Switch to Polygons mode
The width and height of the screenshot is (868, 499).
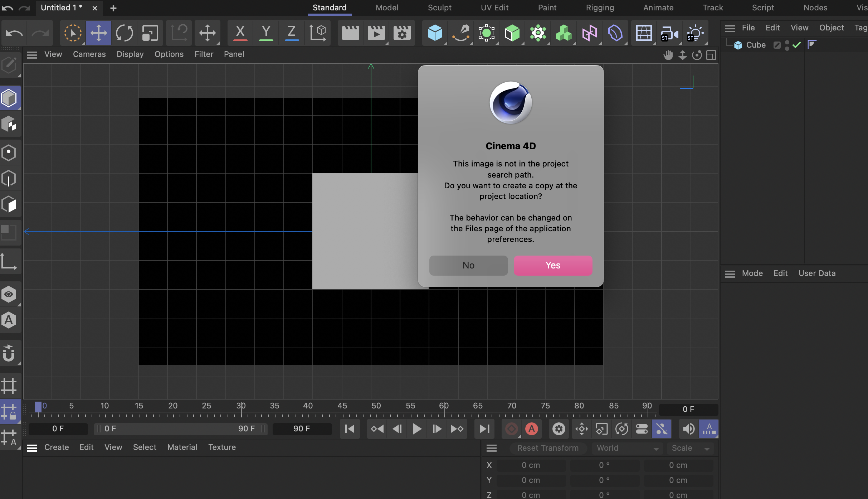point(9,205)
